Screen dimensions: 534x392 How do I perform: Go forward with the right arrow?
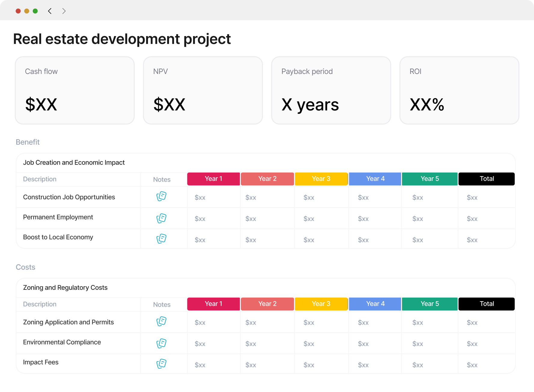click(x=64, y=11)
